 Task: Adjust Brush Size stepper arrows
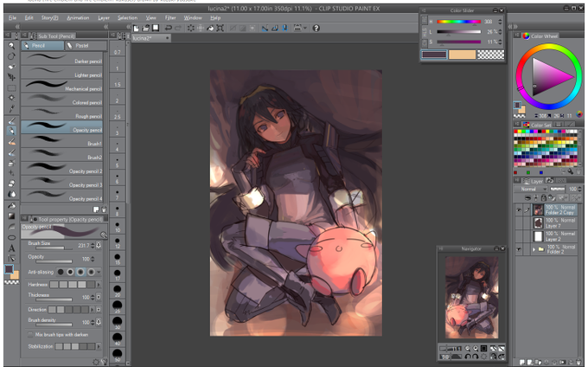pos(93,246)
